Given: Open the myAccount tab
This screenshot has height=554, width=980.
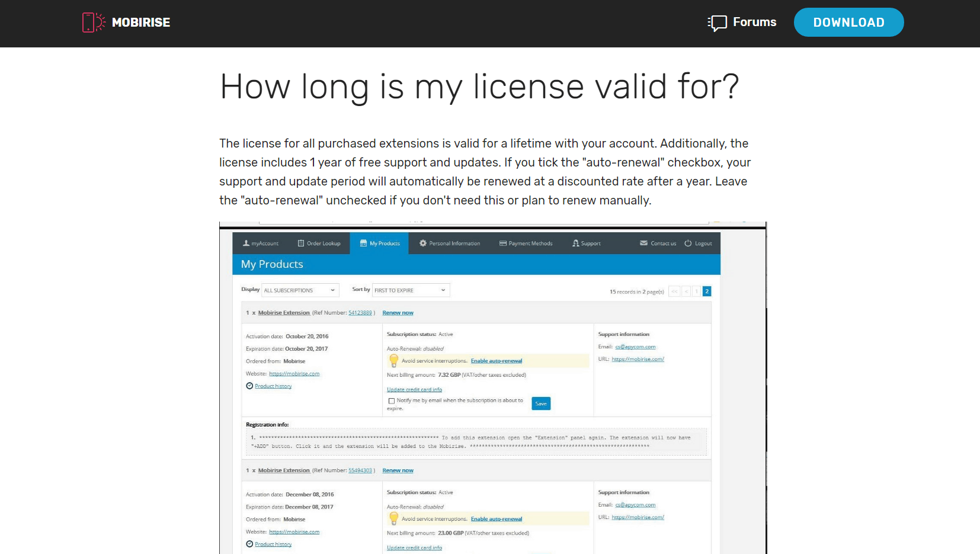Looking at the screenshot, I should tap(261, 244).
